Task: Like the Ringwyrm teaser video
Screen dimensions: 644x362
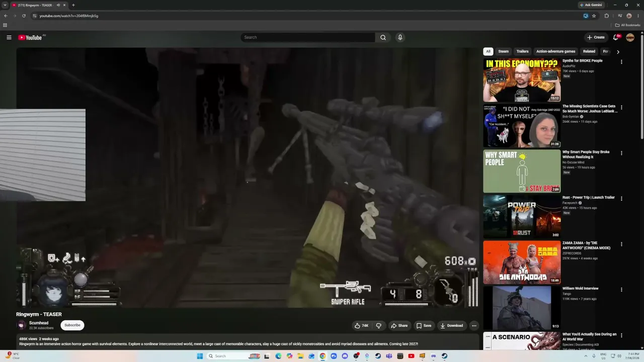Action: (x=362, y=325)
